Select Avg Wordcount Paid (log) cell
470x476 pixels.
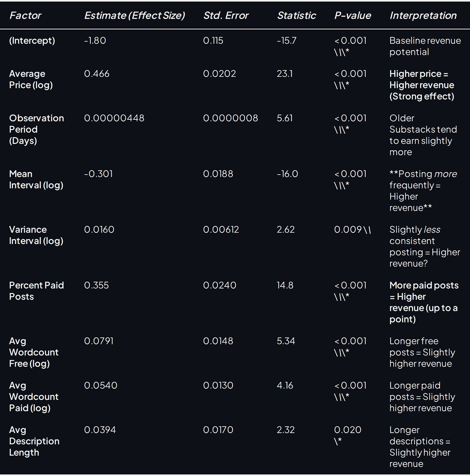(34, 397)
